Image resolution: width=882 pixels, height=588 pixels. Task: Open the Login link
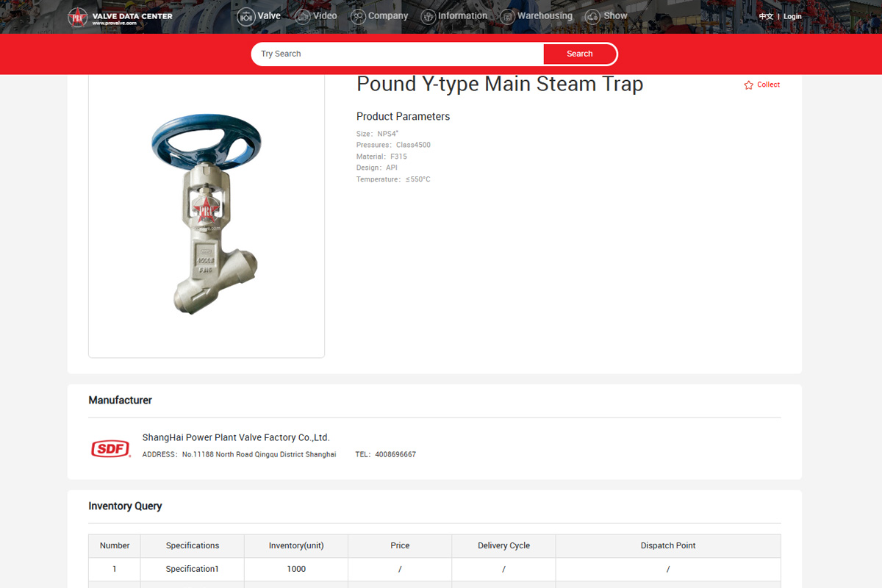792,16
